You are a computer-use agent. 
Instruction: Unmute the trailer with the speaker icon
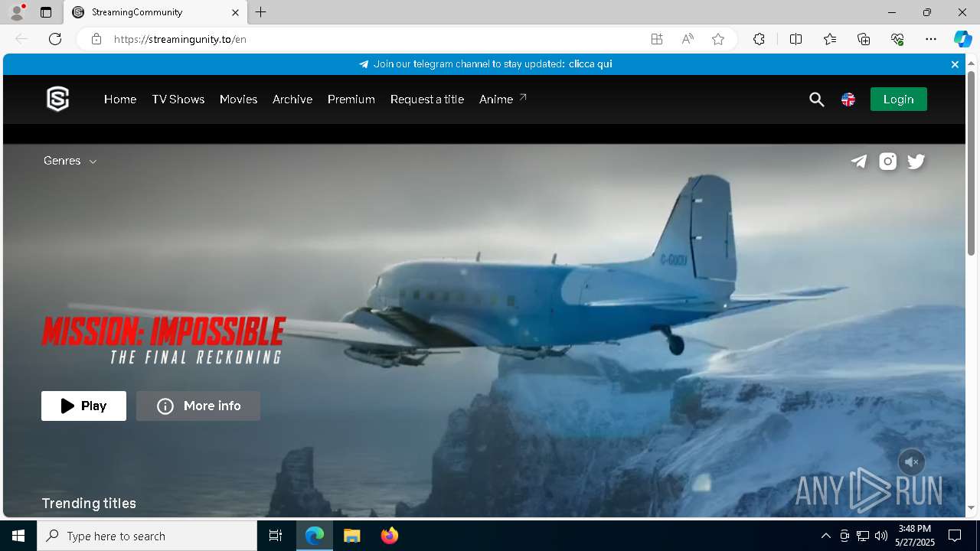[911, 462]
